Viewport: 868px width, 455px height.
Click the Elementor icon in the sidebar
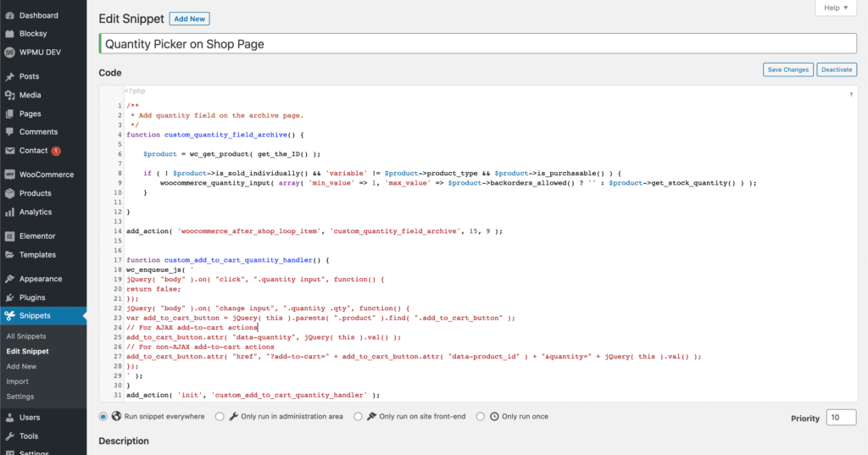point(9,236)
